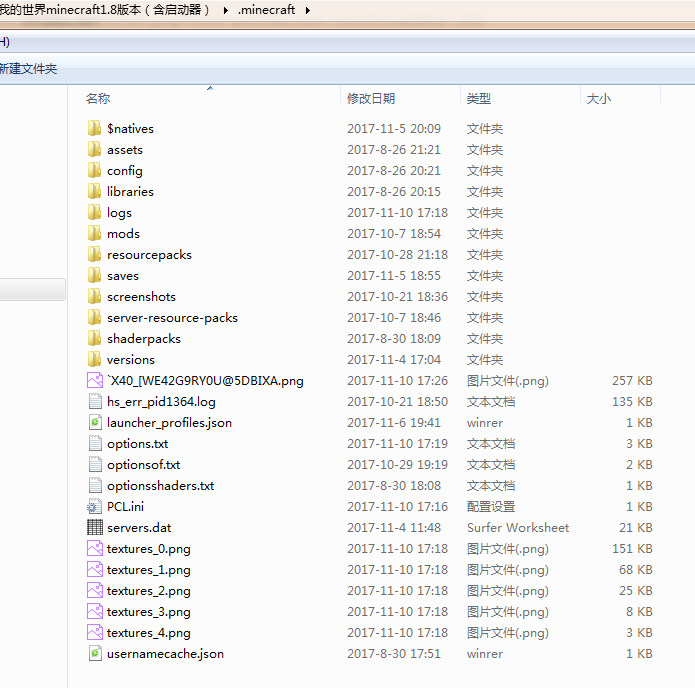
Task: Select the hs_err_pid1364.log file icon
Action: click(95, 402)
